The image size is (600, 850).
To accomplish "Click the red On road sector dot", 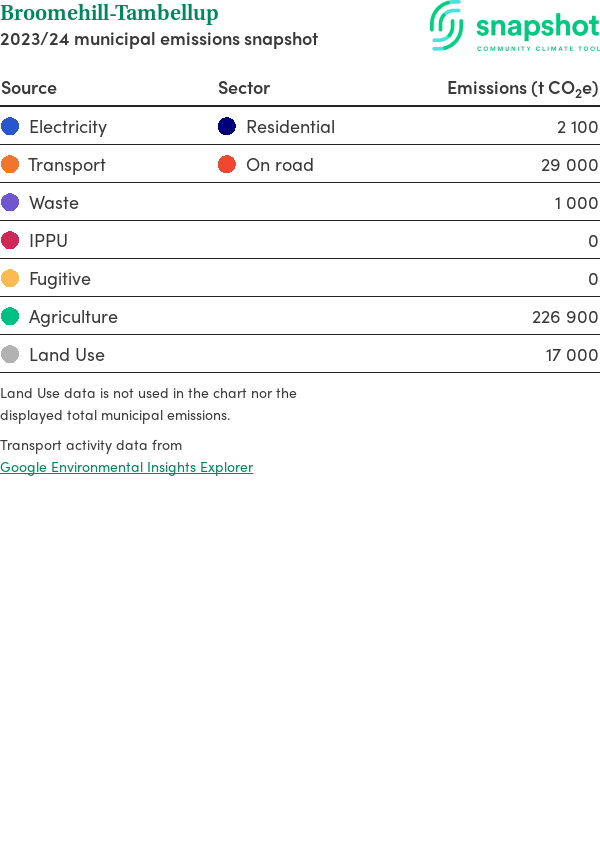I will pos(227,164).
